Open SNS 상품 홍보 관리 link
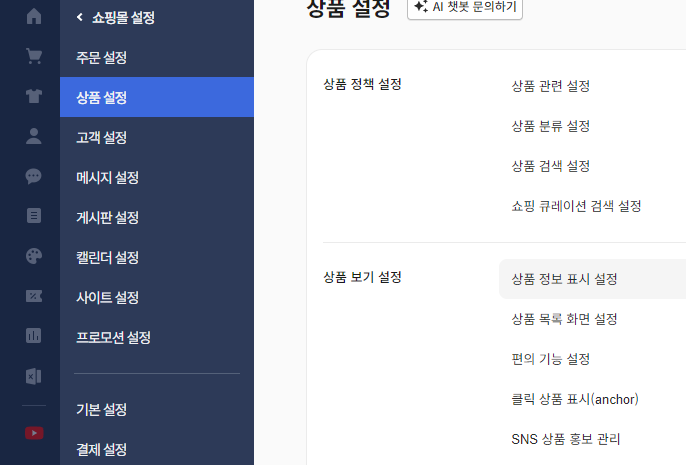 point(566,439)
